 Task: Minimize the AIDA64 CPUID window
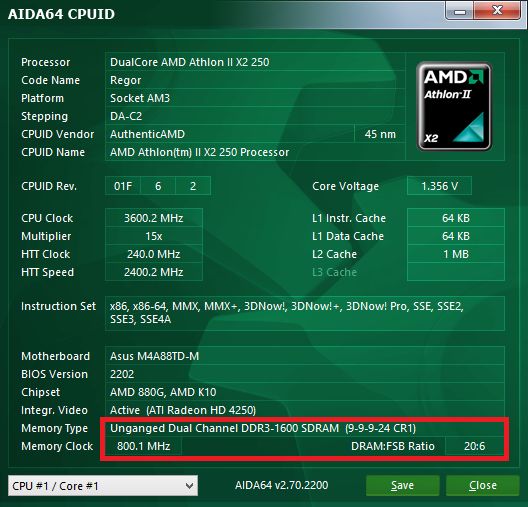pos(460,11)
